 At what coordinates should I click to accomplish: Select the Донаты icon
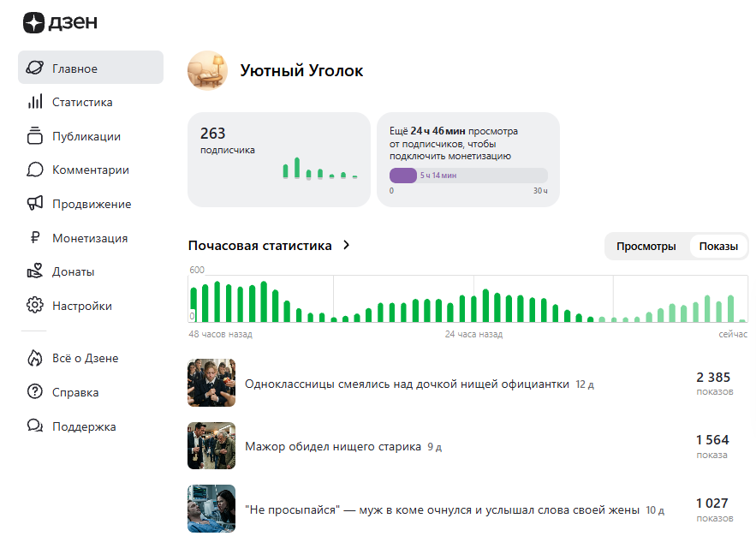(x=35, y=271)
